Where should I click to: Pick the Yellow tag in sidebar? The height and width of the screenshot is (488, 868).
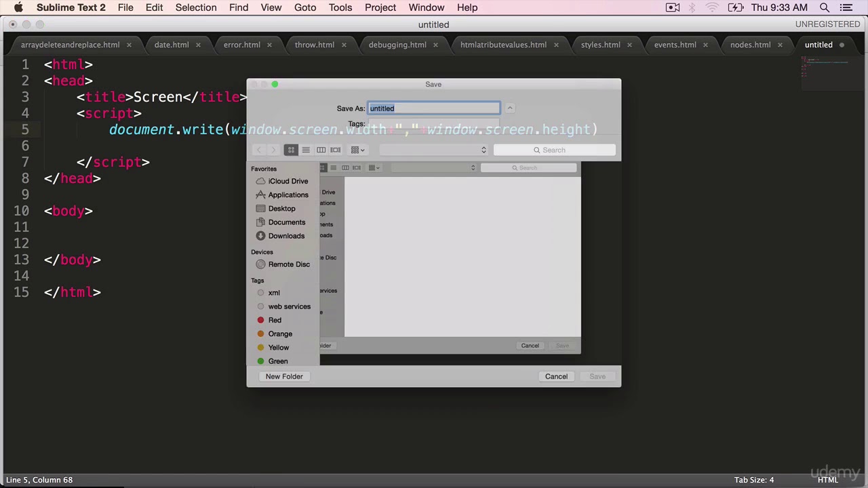[273, 347]
